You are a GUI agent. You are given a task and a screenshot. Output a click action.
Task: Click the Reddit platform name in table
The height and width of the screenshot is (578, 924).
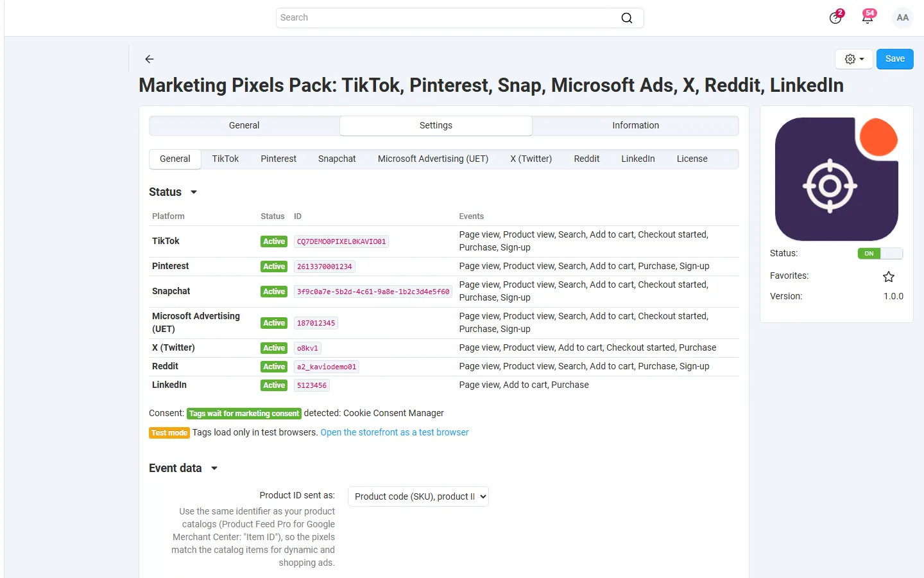click(165, 367)
